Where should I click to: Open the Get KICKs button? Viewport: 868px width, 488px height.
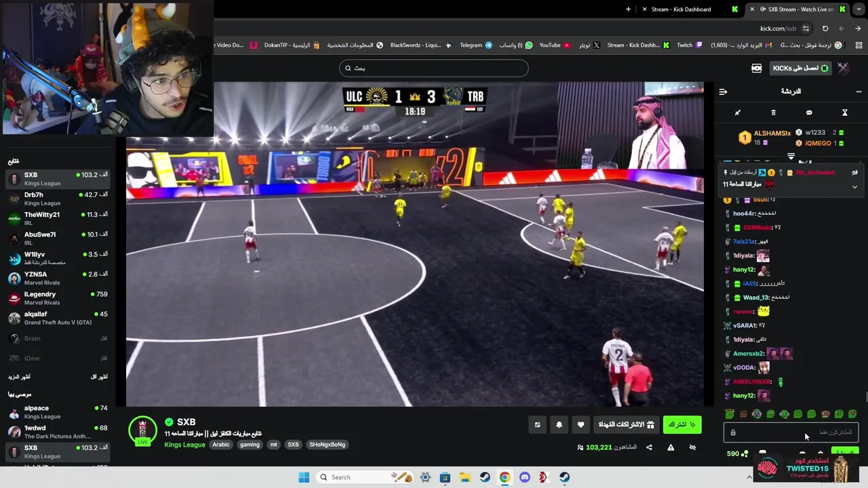(801, 68)
